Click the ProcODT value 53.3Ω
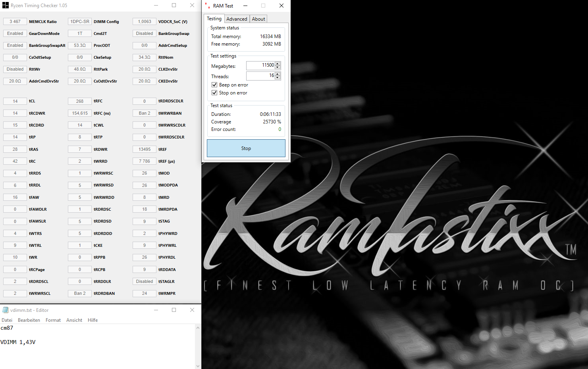The height and width of the screenshot is (369, 588). point(80,46)
